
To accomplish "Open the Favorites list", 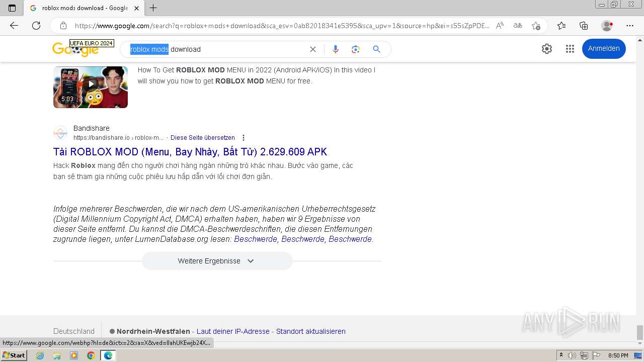I will [x=561, y=26].
